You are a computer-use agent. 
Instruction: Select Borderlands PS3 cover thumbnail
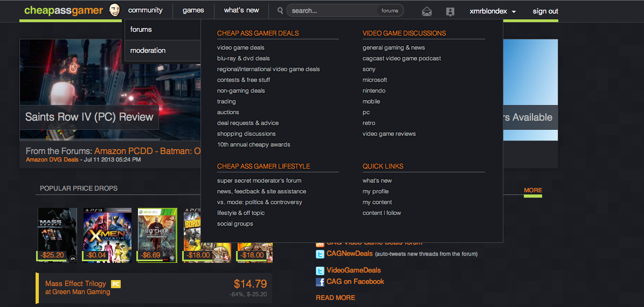tap(192, 235)
